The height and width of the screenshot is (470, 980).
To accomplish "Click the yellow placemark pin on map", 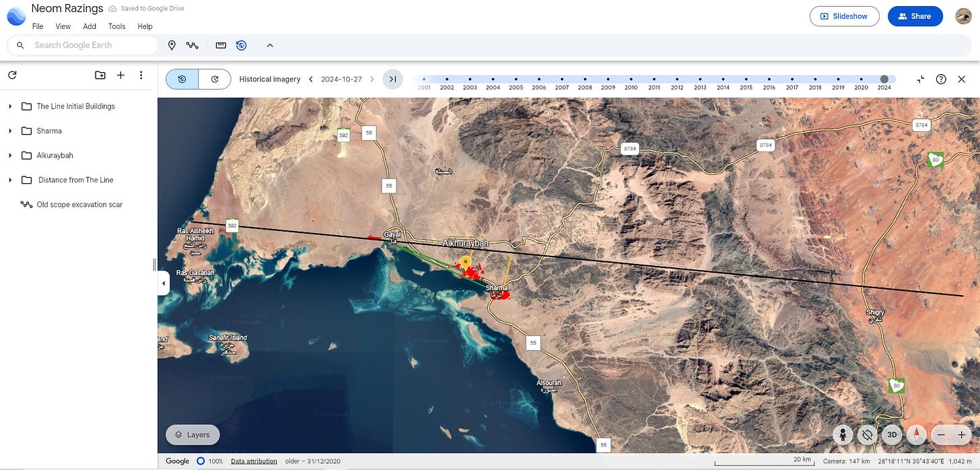I will 465,262.
